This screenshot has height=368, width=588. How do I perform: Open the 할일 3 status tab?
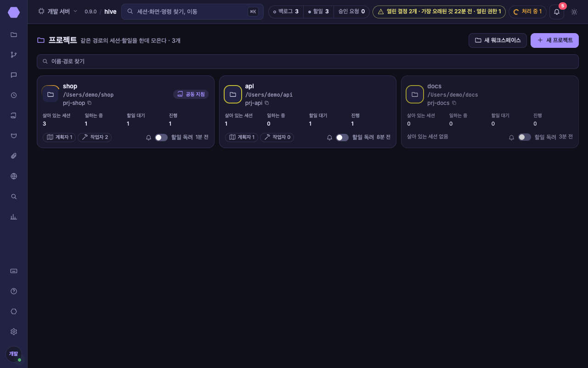(318, 11)
